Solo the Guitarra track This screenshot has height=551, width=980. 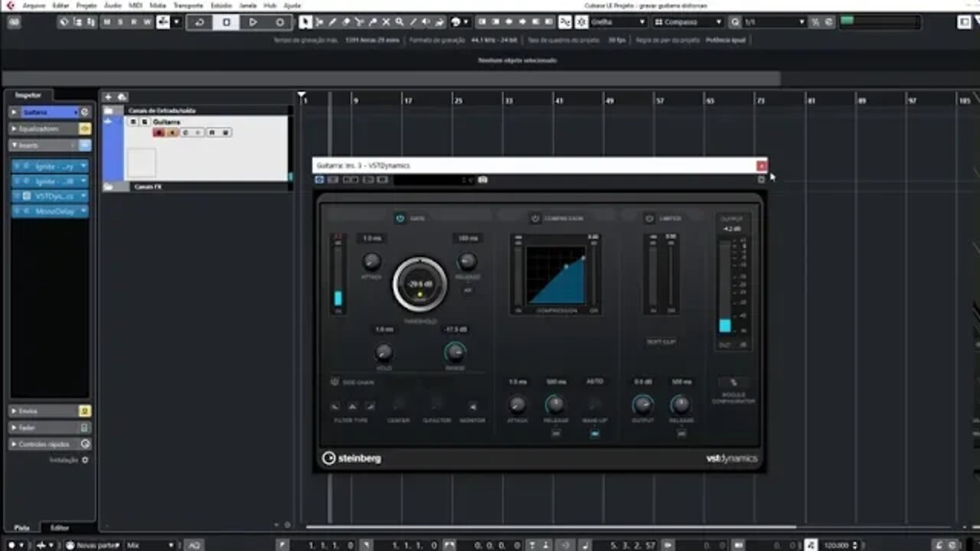pos(144,122)
